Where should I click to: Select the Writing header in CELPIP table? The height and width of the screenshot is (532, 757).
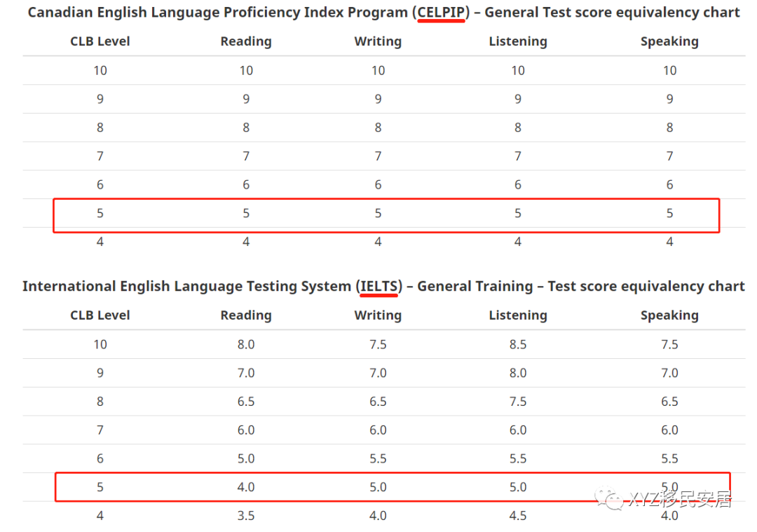point(378,41)
